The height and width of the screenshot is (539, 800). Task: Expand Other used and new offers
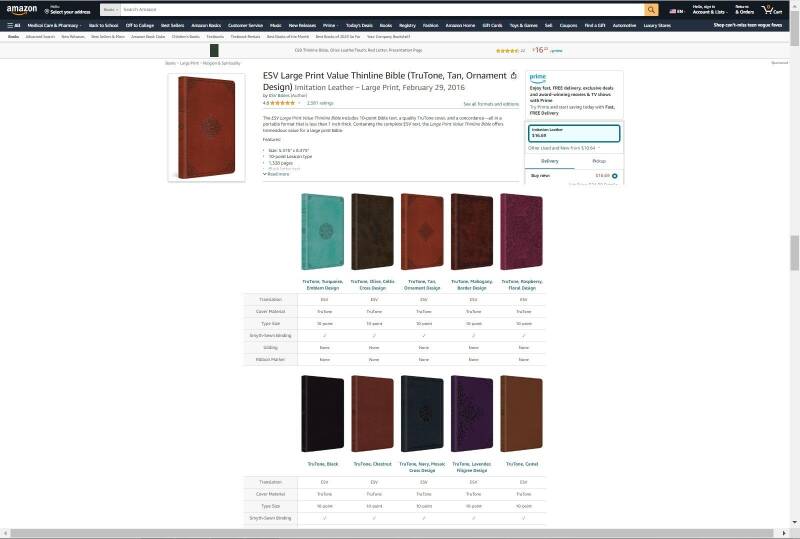click(x=564, y=148)
